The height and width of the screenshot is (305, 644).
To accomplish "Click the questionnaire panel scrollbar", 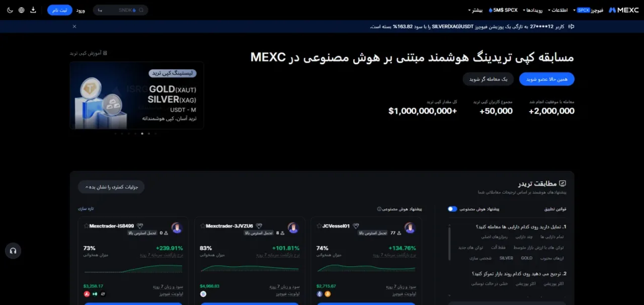I will (x=450, y=244).
